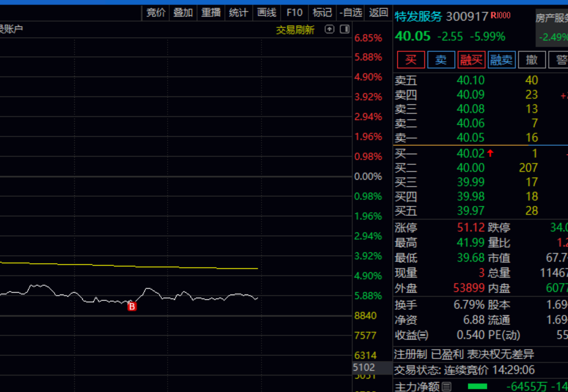This screenshot has height=392, width=568.
Task: Click the 6.85% top axis label
Action: click(x=368, y=38)
